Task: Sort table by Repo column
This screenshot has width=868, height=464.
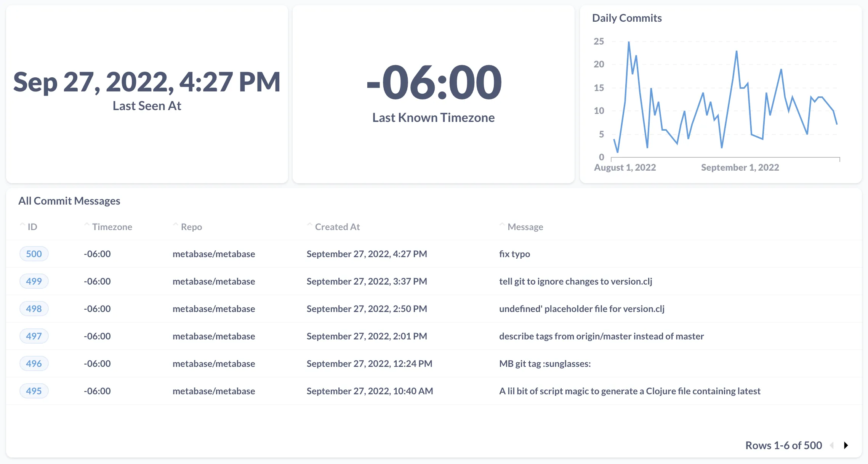Action: pos(187,227)
